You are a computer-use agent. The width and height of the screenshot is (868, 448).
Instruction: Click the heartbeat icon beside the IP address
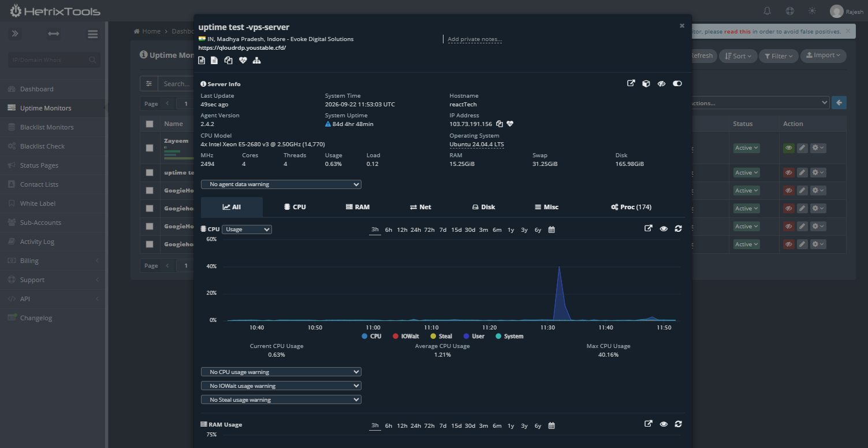coord(510,124)
